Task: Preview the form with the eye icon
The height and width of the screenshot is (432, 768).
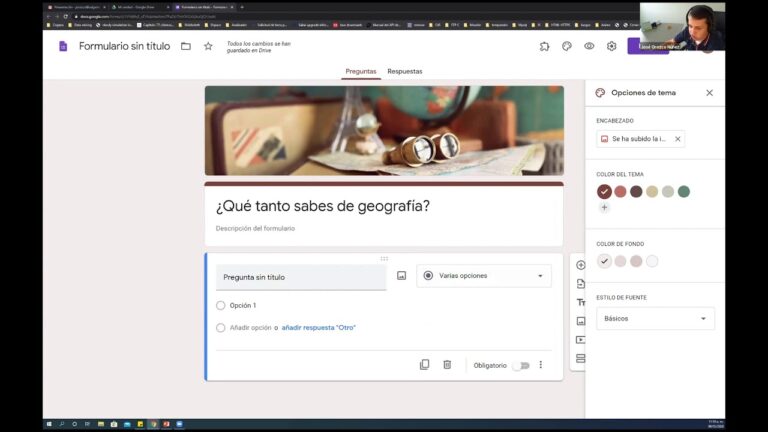Action: [x=589, y=46]
